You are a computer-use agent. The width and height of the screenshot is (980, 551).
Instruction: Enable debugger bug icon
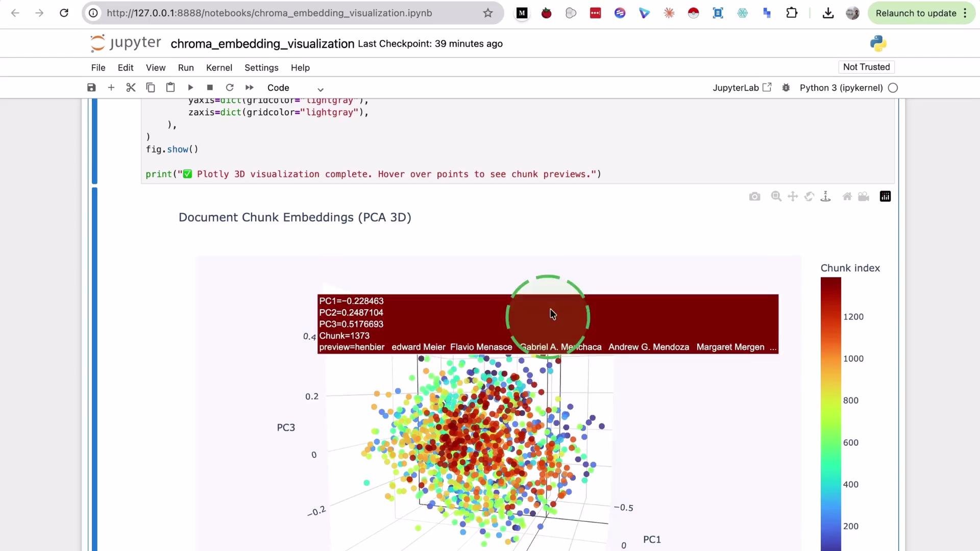(786, 88)
